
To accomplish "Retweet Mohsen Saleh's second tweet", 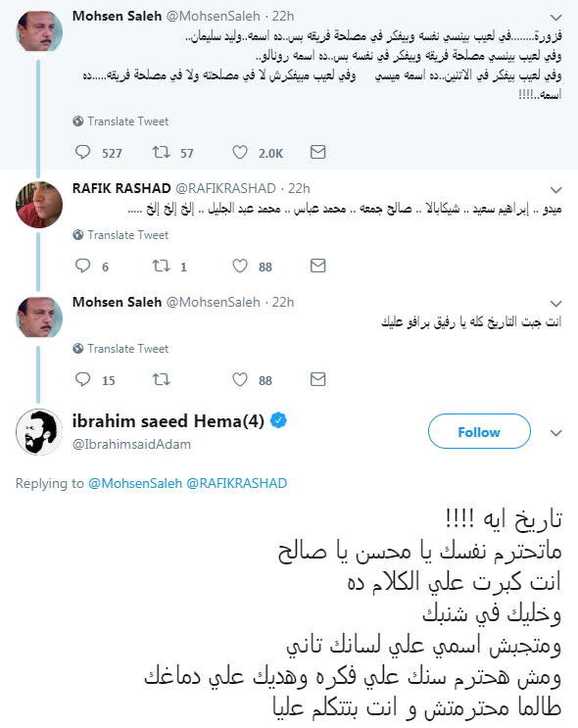I will coord(161,380).
